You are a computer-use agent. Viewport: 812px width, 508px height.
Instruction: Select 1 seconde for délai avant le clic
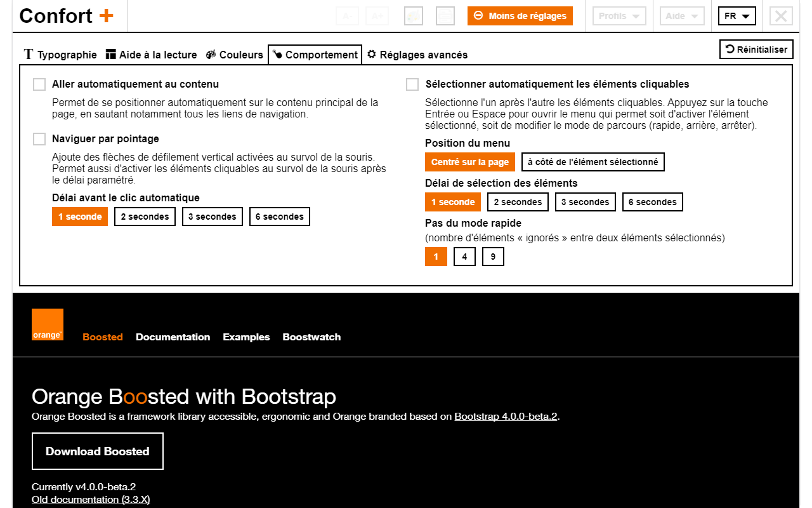80,217
